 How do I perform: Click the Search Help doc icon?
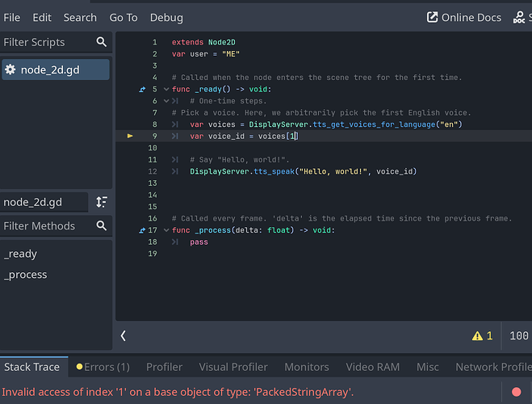(x=519, y=17)
